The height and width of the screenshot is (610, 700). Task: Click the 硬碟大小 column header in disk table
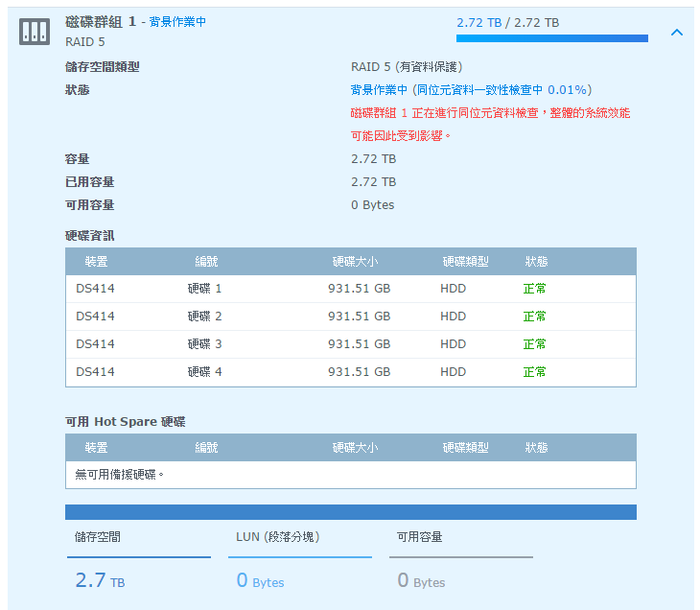click(355, 261)
